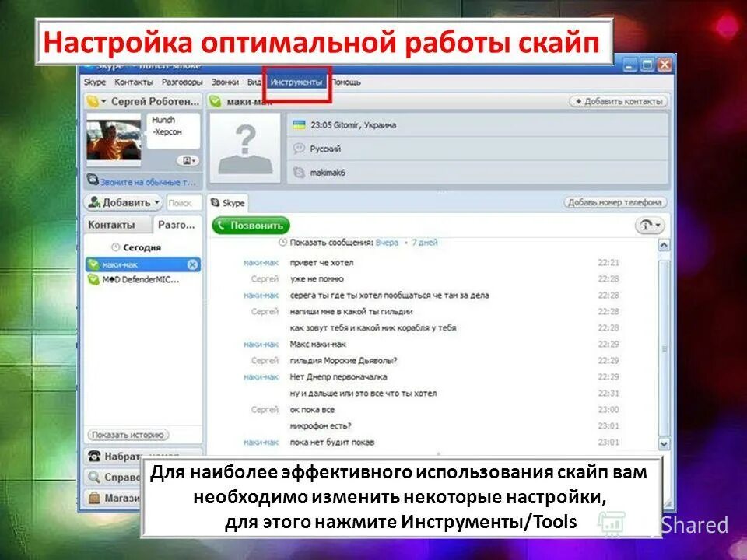Maximize the Skype window
Viewport: 747px width, 560px height.
pos(647,65)
